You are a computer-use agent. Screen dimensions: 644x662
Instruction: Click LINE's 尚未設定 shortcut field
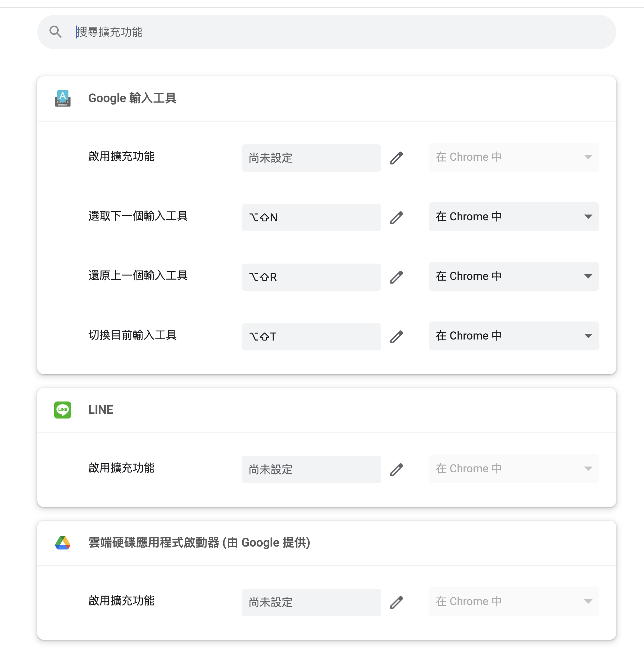point(311,469)
